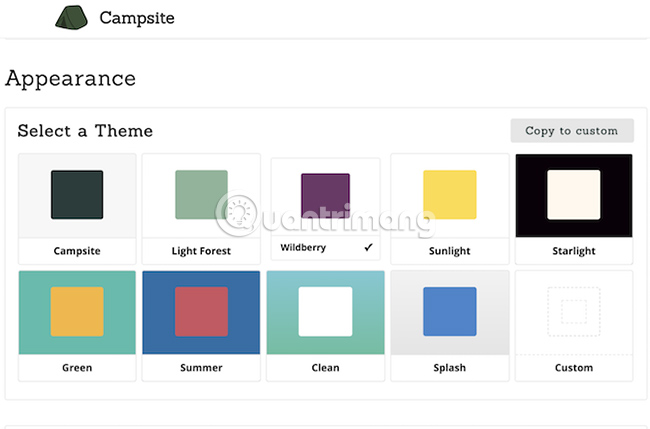Select the Campsite theme dark swatch

(77, 195)
